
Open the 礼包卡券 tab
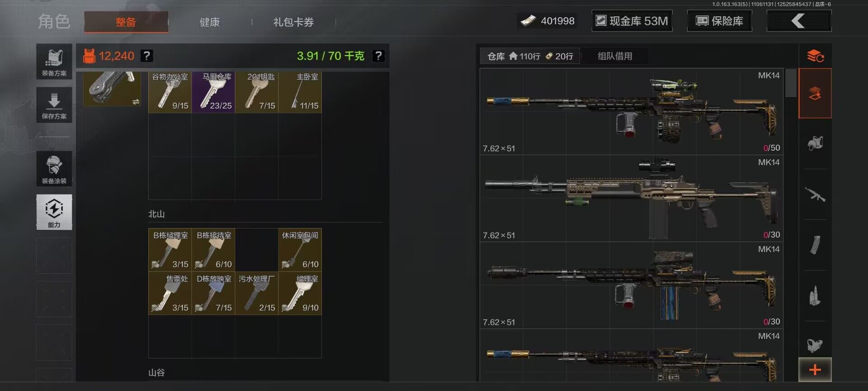click(293, 22)
